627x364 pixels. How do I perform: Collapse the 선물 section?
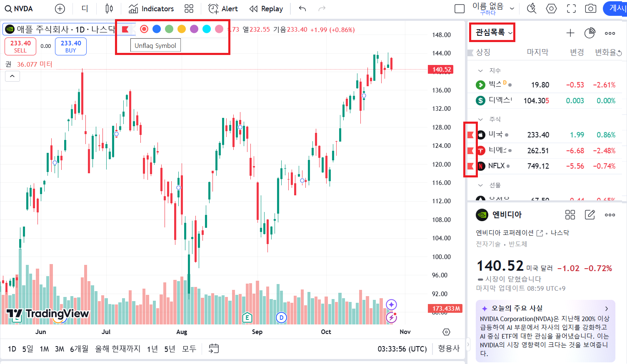point(480,185)
